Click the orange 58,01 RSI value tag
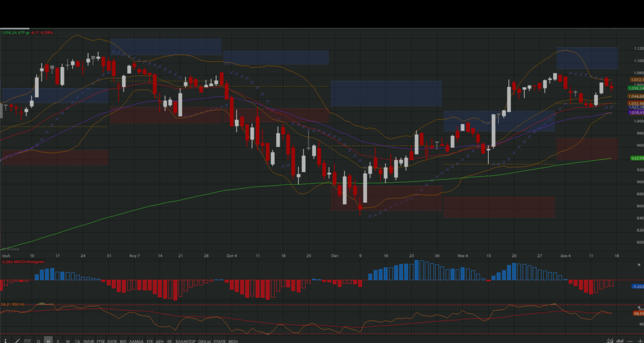This screenshot has width=644, height=343. [x=639, y=313]
